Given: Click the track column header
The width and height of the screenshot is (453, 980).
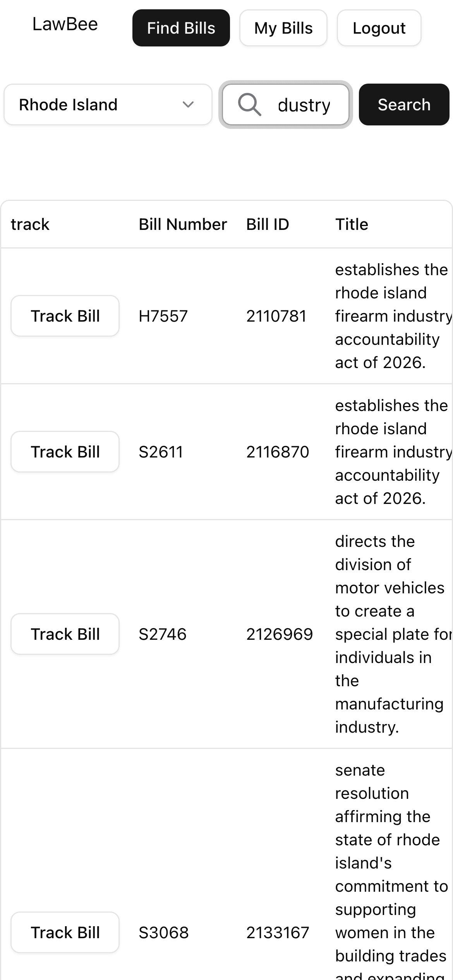Looking at the screenshot, I should click(30, 224).
